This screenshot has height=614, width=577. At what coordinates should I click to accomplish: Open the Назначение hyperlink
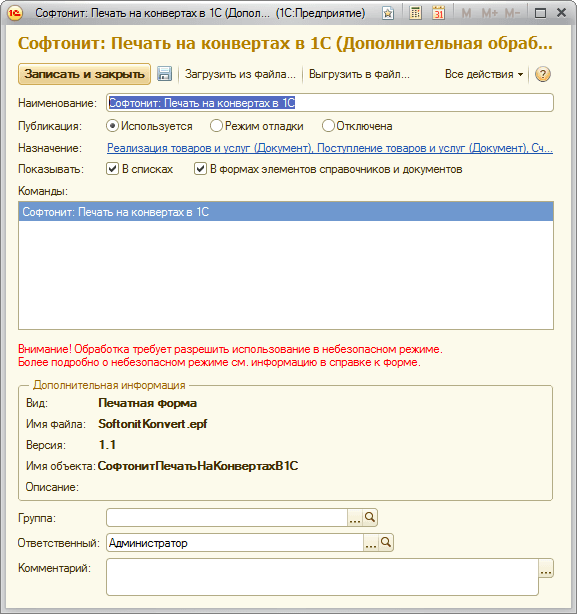tap(330, 148)
